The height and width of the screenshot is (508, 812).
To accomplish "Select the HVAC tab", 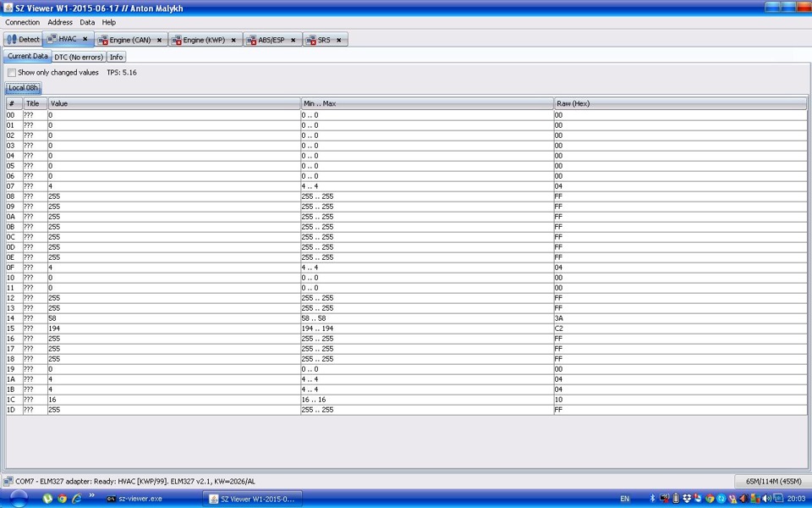I will coord(68,39).
